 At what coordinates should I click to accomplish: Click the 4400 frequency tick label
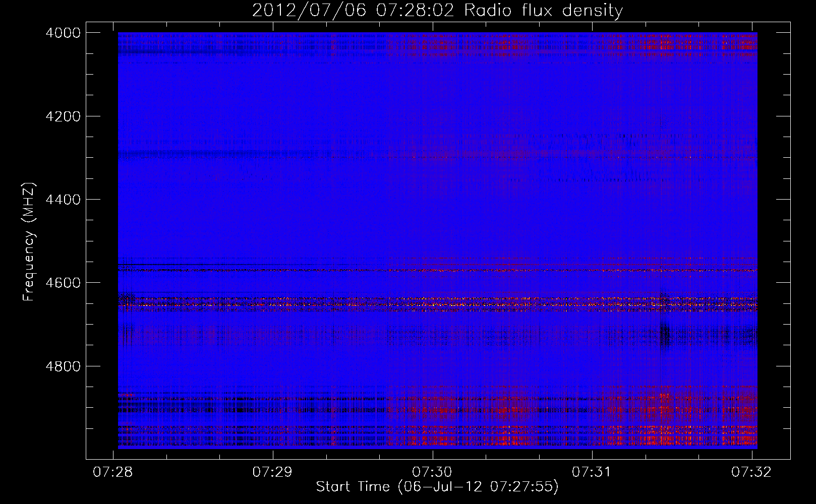pyautogui.click(x=63, y=200)
